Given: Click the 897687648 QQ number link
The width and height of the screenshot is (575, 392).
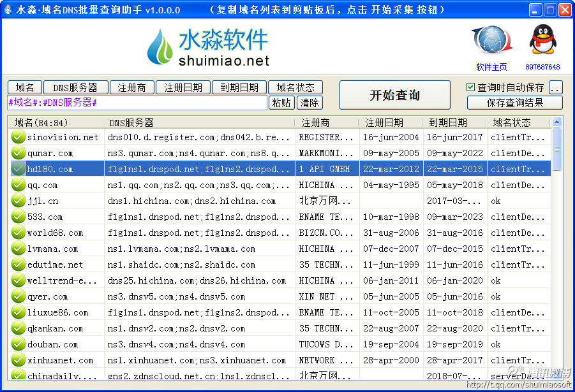Looking at the screenshot, I should (x=542, y=67).
